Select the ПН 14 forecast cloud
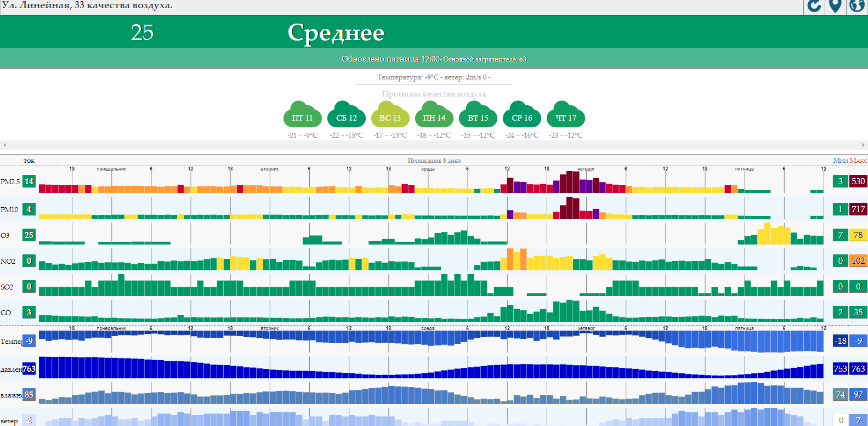The height and width of the screenshot is (426, 868). click(x=434, y=115)
